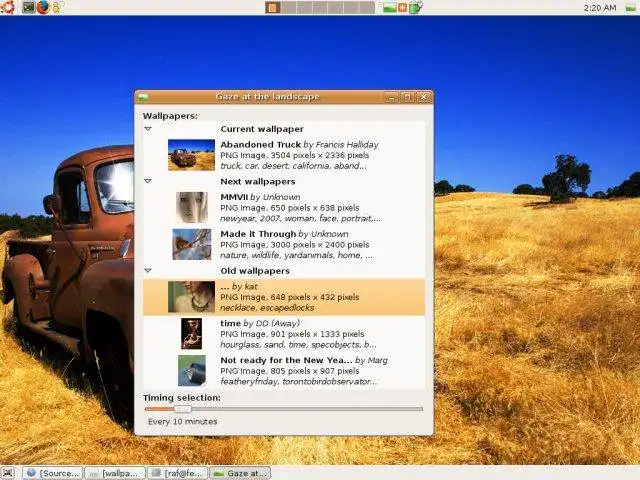Open the Ubuntu main menu icon
The width and height of the screenshot is (640, 480).
8,7
